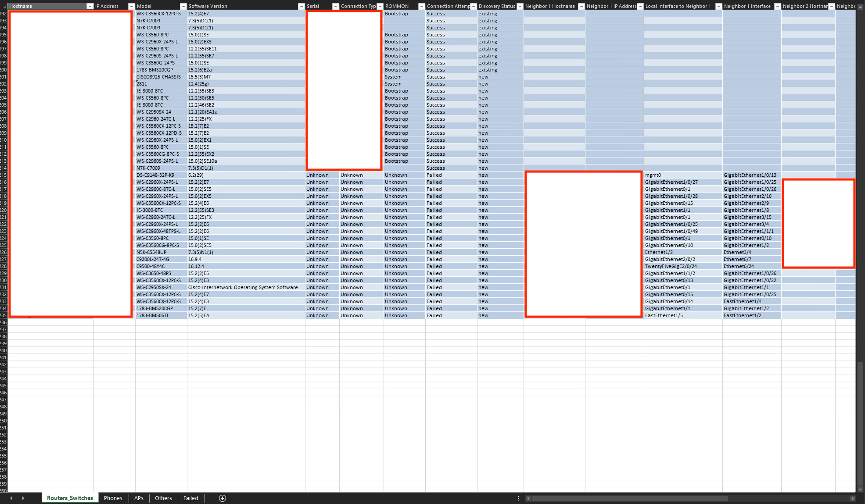Image resolution: width=865 pixels, height=504 pixels.
Task: Open the Hostname column filter dropdown
Action: 90,6
